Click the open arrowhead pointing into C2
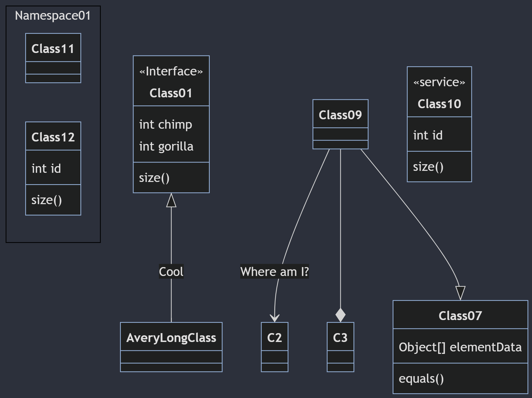The height and width of the screenshot is (398, 532). (275, 318)
